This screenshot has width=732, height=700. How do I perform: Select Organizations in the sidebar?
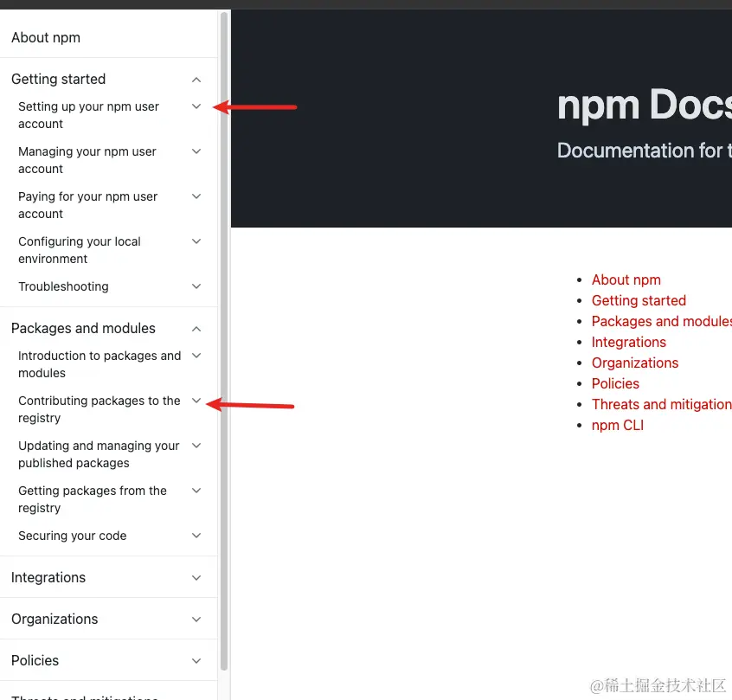(x=55, y=620)
